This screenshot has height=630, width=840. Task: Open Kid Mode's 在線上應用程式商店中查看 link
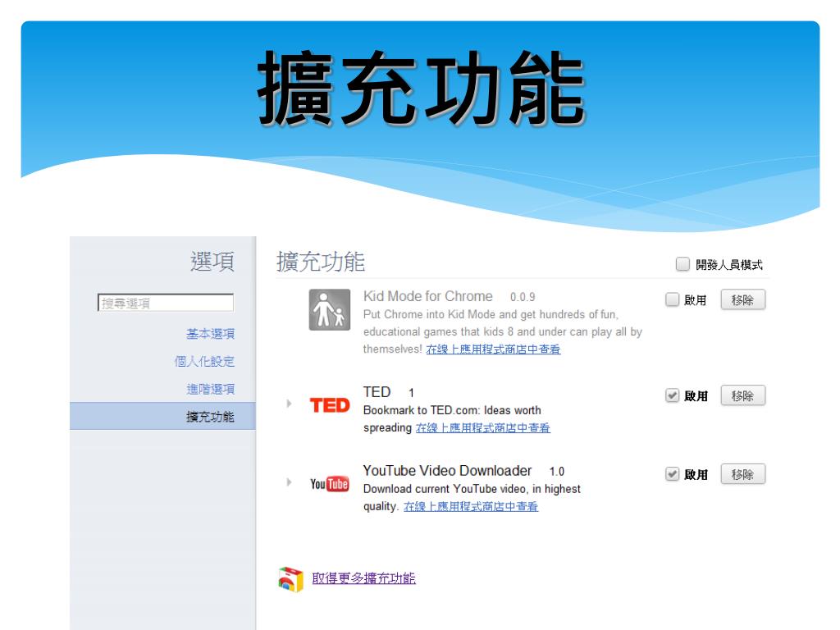[493, 349]
